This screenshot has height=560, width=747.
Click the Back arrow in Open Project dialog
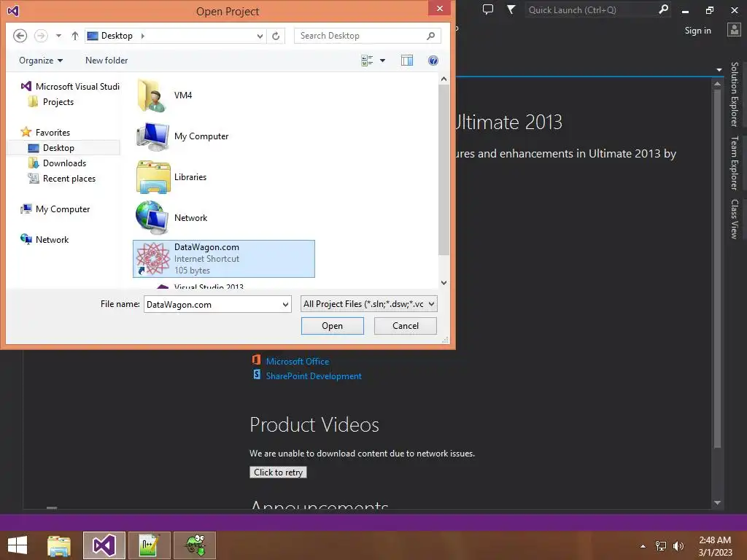(20, 36)
